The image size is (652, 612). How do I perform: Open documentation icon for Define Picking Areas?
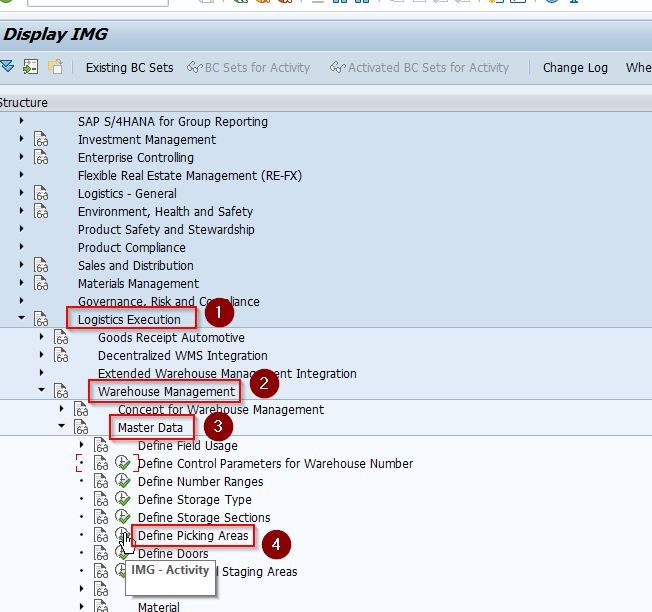click(x=101, y=535)
